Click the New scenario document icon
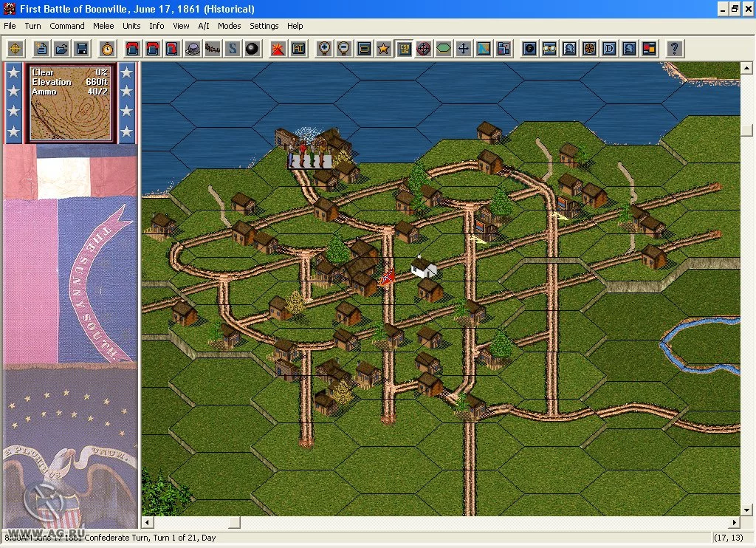 click(41, 49)
